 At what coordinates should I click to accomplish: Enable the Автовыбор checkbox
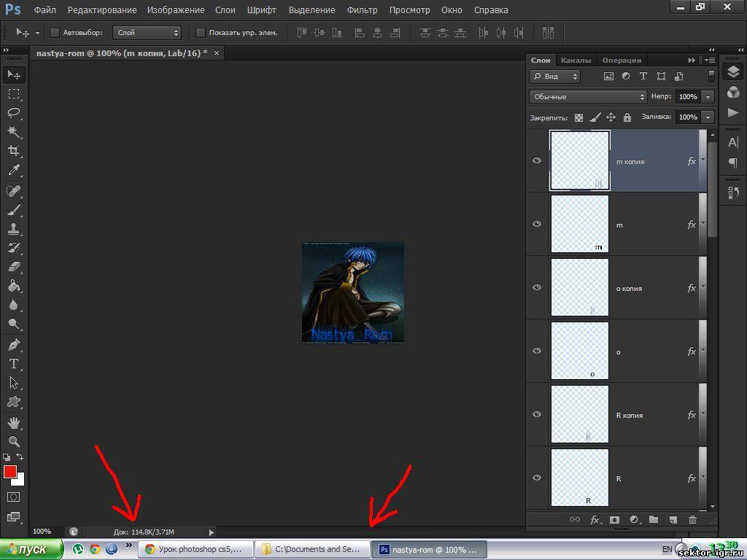tap(55, 32)
